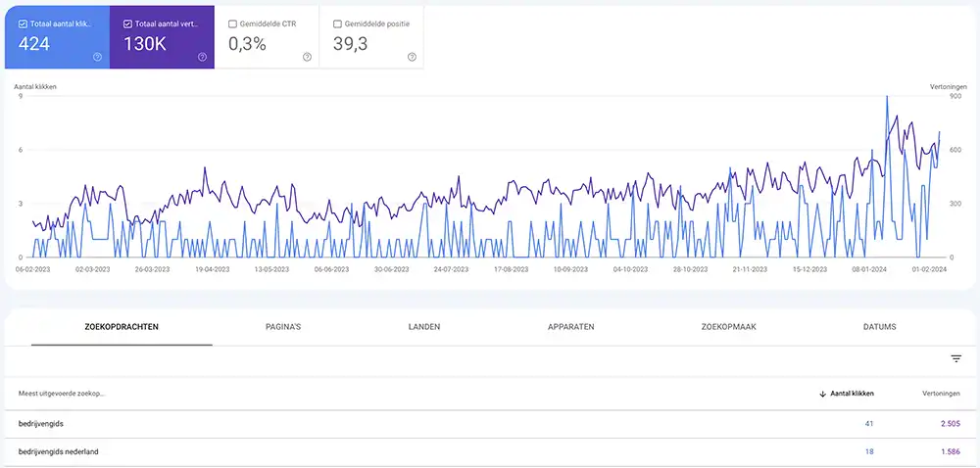Sort by Vertoningen column header
Screen dimensions: 980x468
click(x=941, y=394)
